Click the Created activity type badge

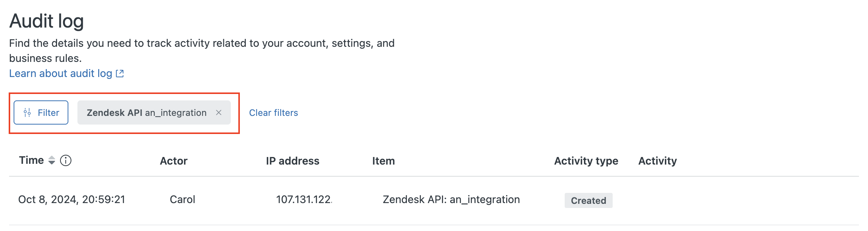coord(588,200)
